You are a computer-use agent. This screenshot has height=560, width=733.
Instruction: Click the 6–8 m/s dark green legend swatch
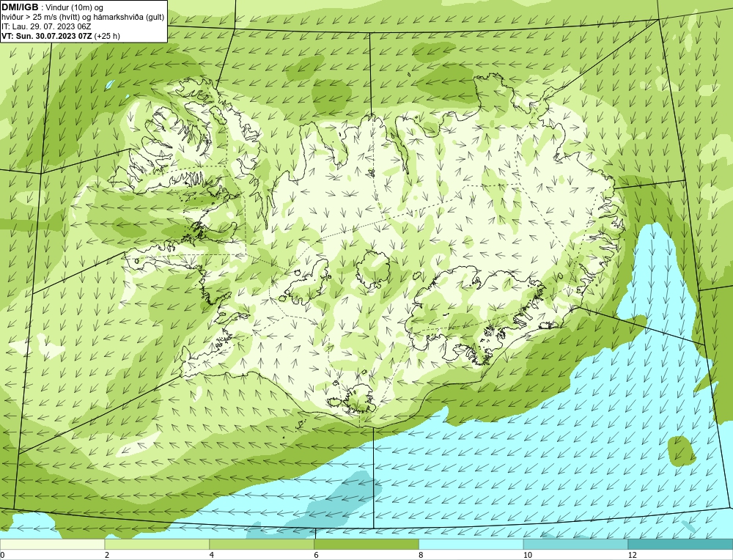[366, 544]
